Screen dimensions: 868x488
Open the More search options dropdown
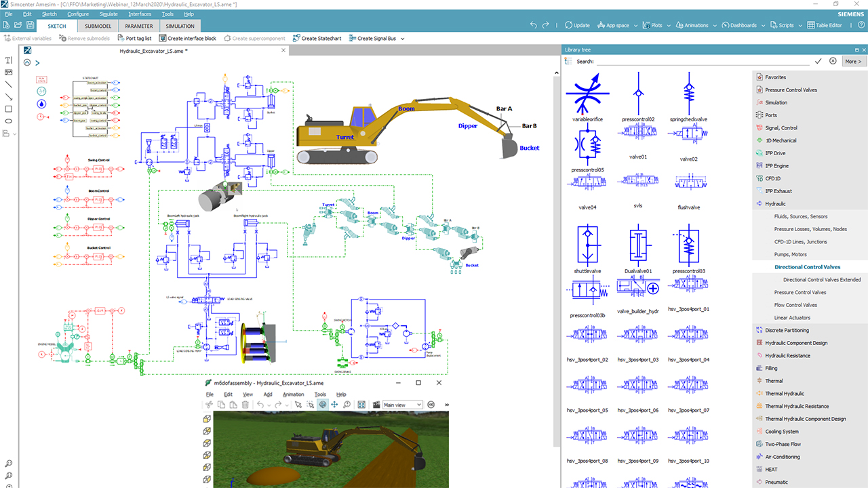click(853, 61)
